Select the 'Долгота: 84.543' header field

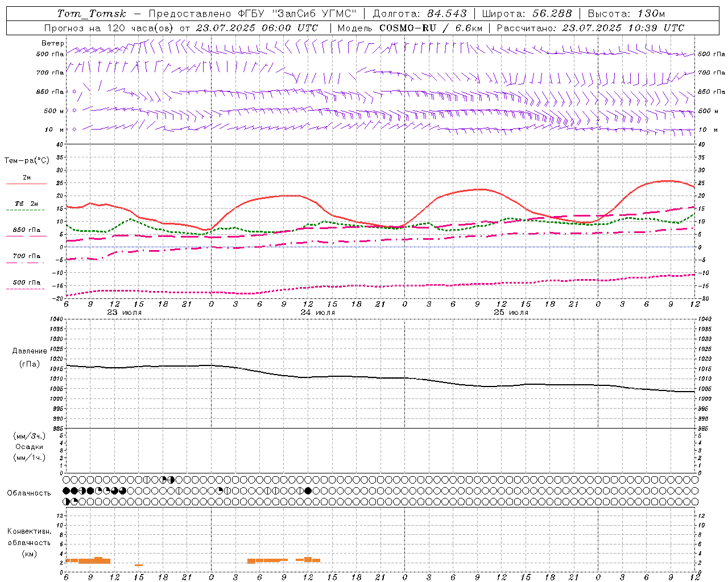(x=419, y=14)
